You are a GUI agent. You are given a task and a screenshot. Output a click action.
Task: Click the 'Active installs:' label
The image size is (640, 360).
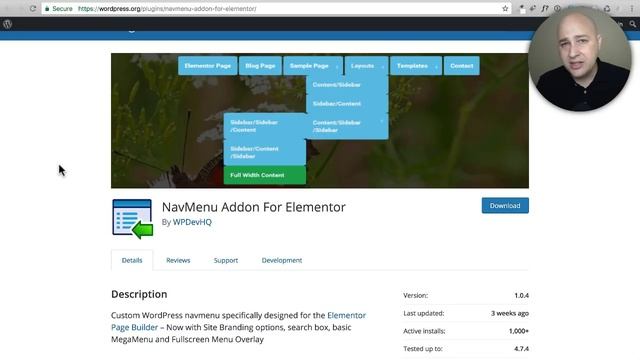pyautogui.click(x=424, y=331)
